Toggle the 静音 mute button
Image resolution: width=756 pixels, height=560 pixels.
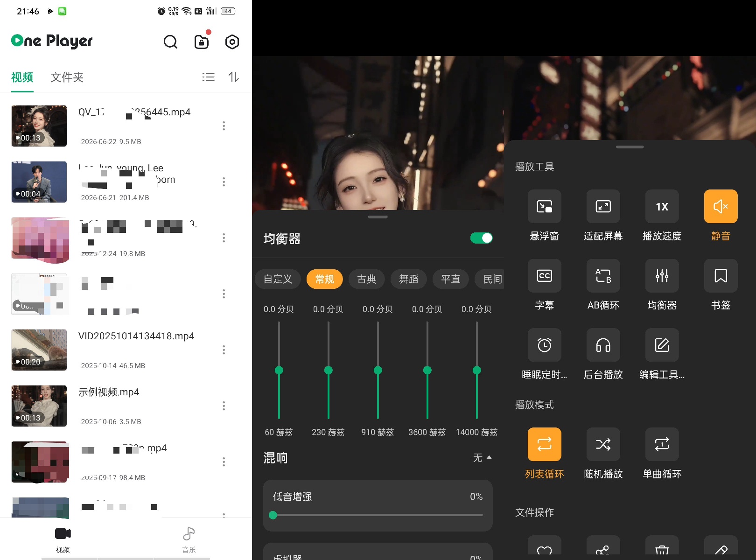click(x=721, y=206)
